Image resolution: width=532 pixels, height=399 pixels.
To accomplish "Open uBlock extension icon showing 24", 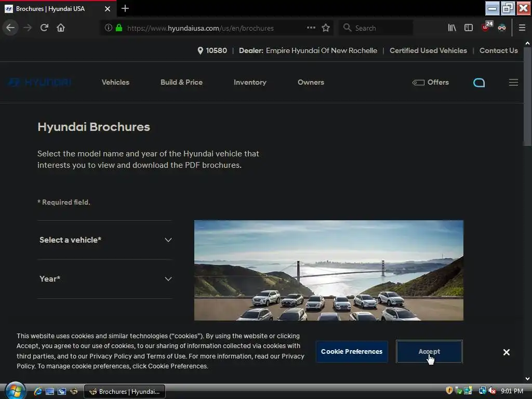I will [x=487, y=27].
